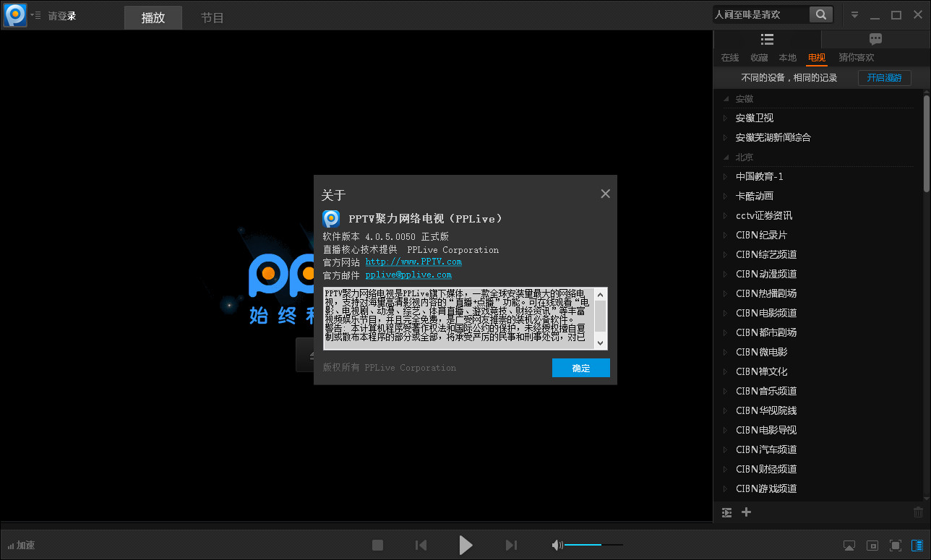The image size is (931, 560).
Task: Click the PPTV logo menu icon
Action: 15,14
